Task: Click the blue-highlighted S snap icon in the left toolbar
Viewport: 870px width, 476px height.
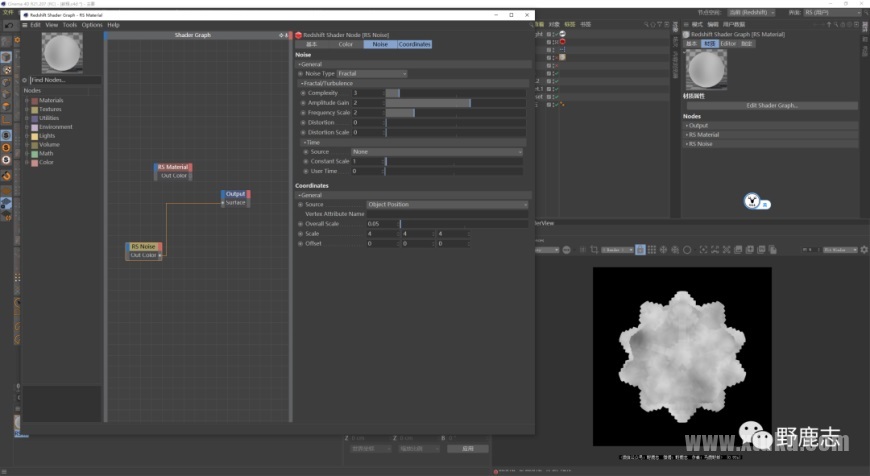Action: click(x=6, y=135)
